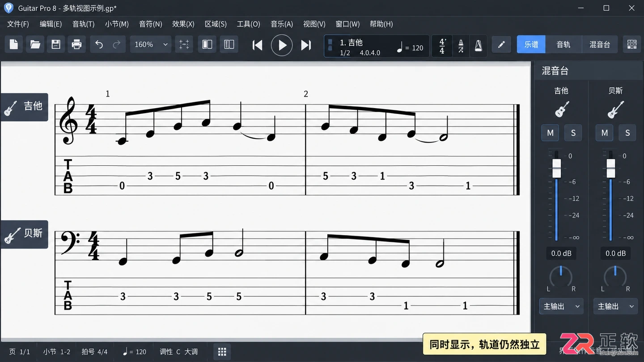Open the grid view icon beside the 混音台 tab
The image size is (644, 362).
632,44
